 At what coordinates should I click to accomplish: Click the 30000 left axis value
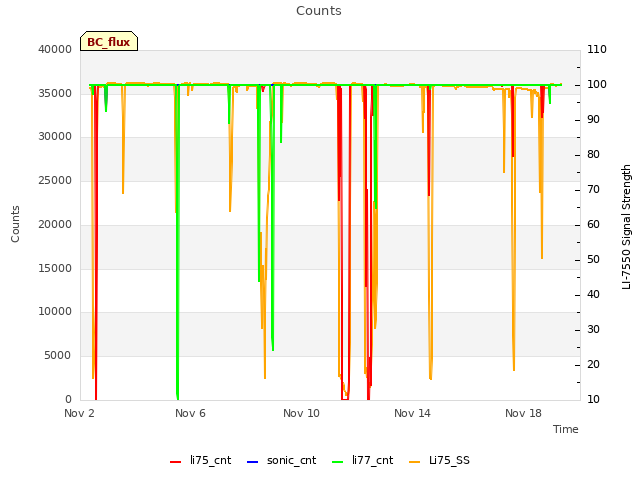(x=55, y=136)
